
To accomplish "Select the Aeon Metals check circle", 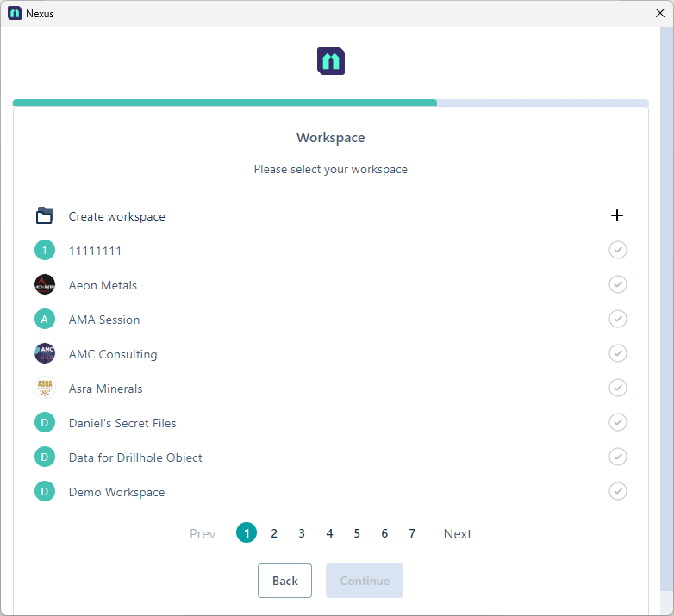I will pyautogui.click(x=618, y=284).
